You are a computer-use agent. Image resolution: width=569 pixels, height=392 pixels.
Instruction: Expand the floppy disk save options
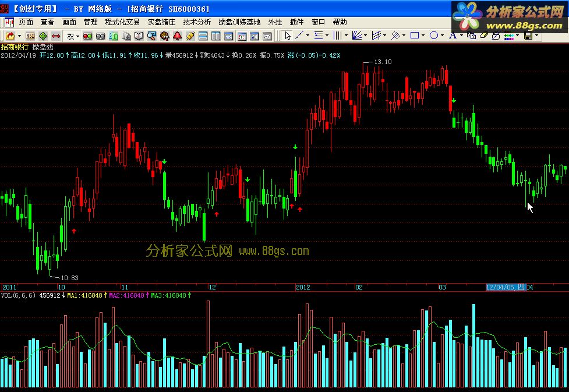(x=537, y=36)
